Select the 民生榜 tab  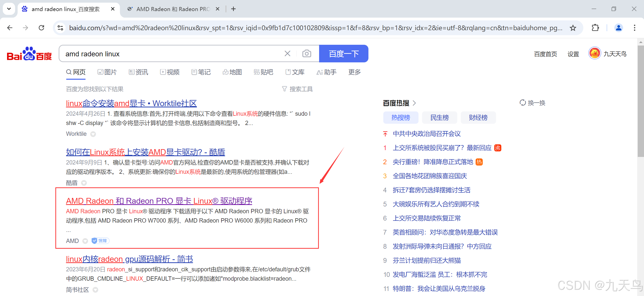point(439,117)
